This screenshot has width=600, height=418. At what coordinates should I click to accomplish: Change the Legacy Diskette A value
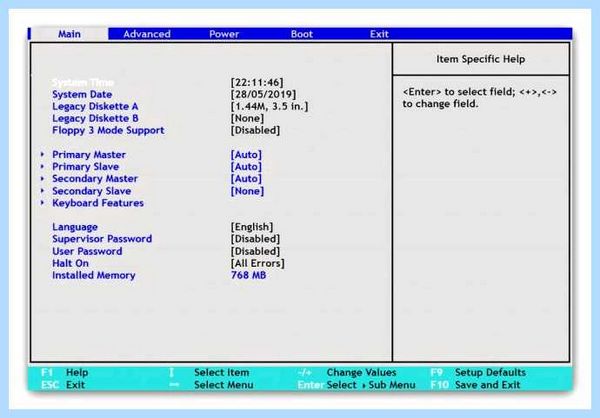(269, 106)
